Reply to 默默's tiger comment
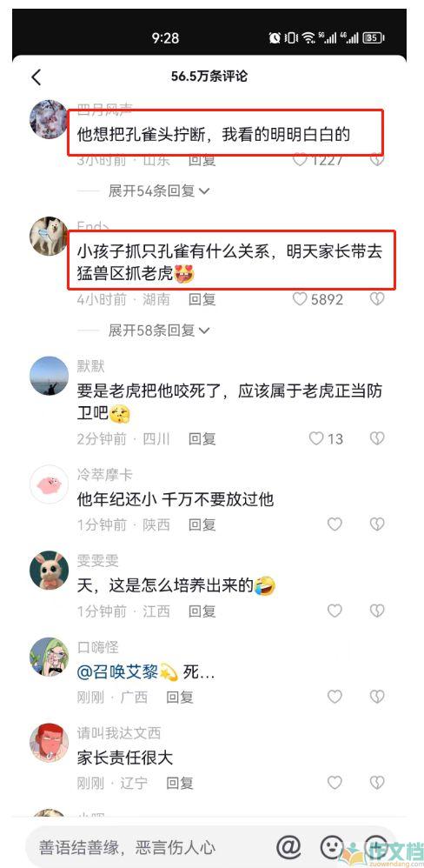Screen dimensions: 424x868 coord(202,439)
